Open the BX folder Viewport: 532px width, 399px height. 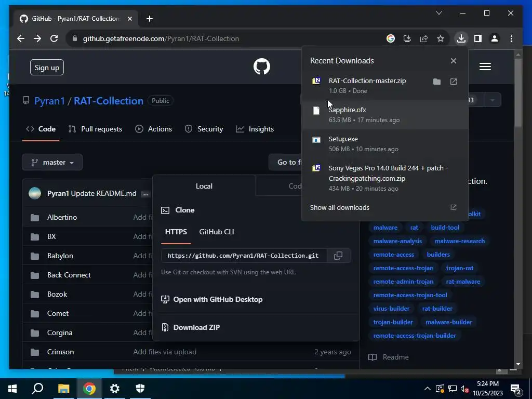coord(51,236)
